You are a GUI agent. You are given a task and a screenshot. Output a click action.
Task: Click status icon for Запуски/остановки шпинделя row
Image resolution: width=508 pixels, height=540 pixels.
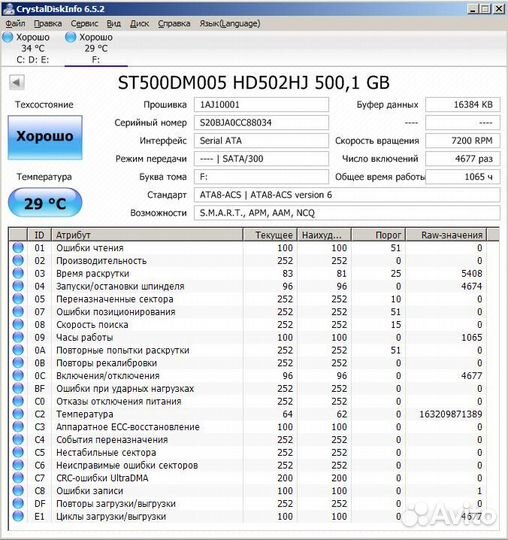[x=18, y=286]
